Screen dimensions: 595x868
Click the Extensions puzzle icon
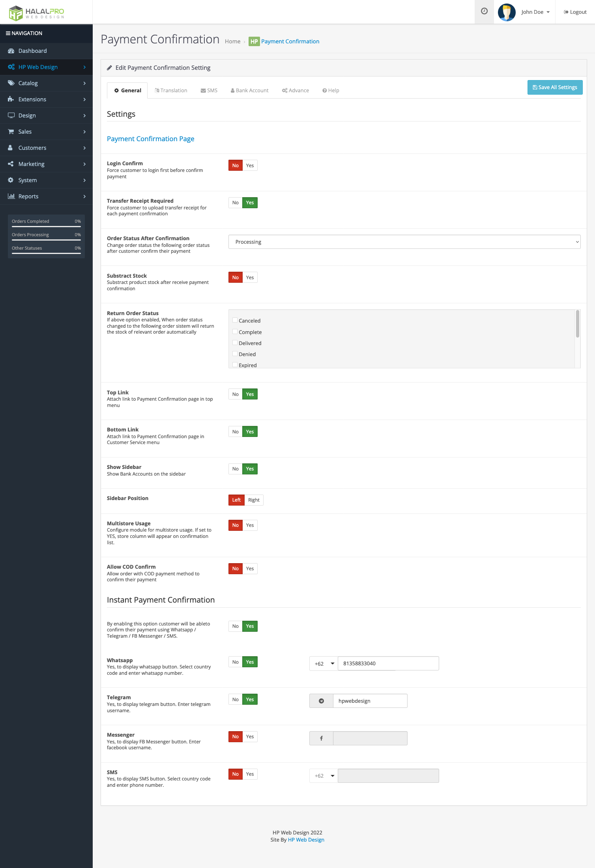click(x=11, y=99)
